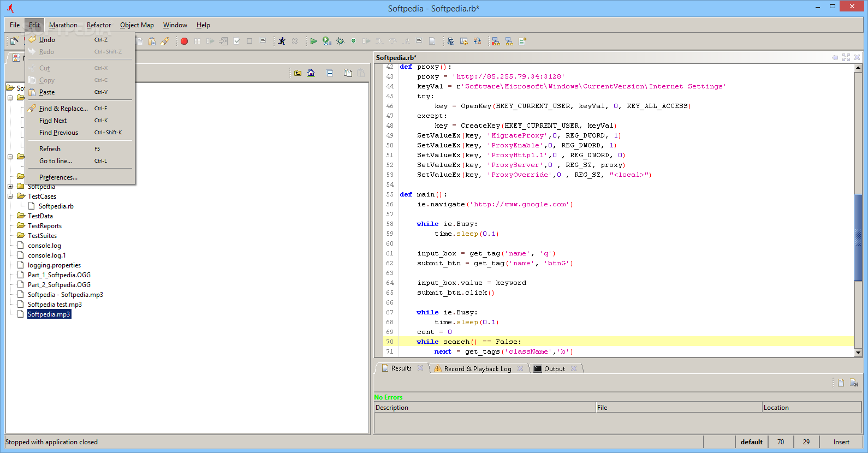Select the TestSuites folder
The width and height of the screenshot is (868, 453).
pos(42,236)
